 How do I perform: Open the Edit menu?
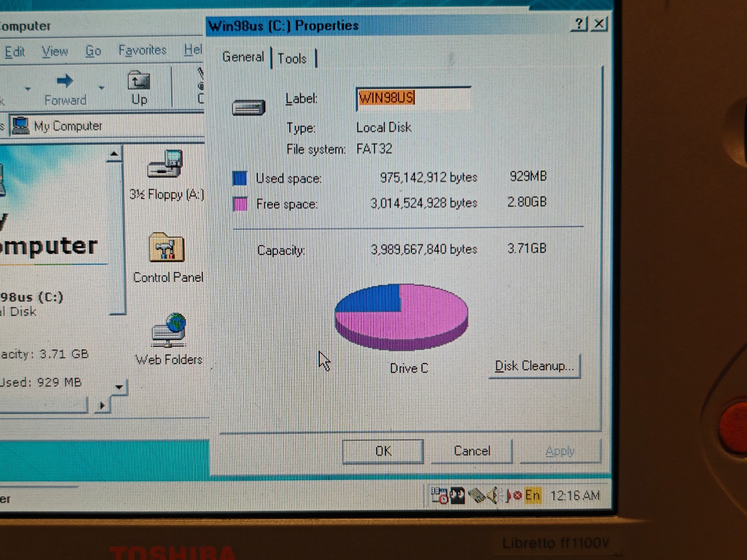coord(14,51)
